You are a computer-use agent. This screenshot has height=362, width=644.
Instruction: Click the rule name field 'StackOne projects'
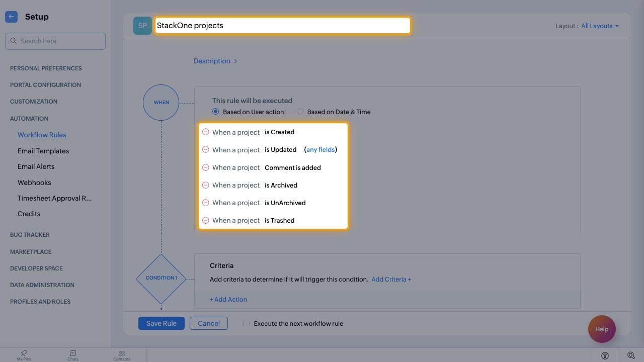pyautogui.click(x=283, y=26)
